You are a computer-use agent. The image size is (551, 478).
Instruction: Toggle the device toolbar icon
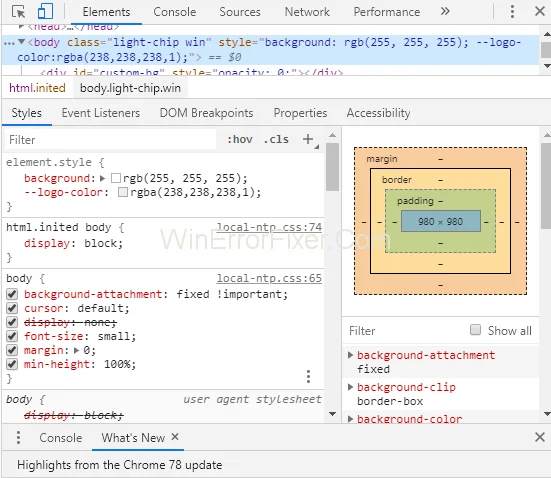click(x=45, y=12)
